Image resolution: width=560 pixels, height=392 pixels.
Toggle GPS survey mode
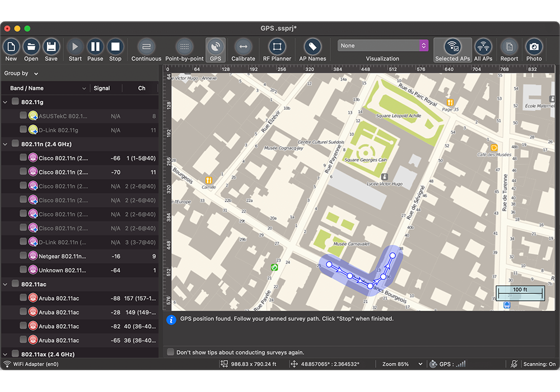(216, 50)
